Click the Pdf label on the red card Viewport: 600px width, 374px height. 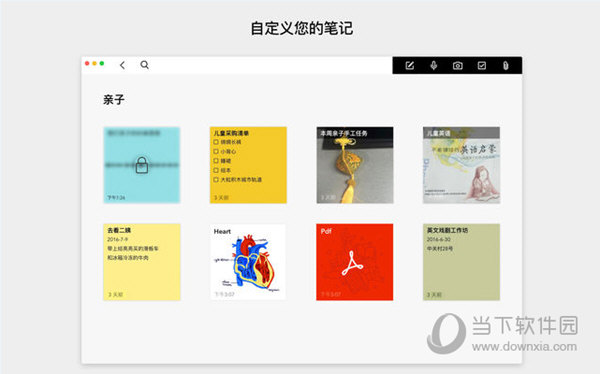tap(326, 231)
